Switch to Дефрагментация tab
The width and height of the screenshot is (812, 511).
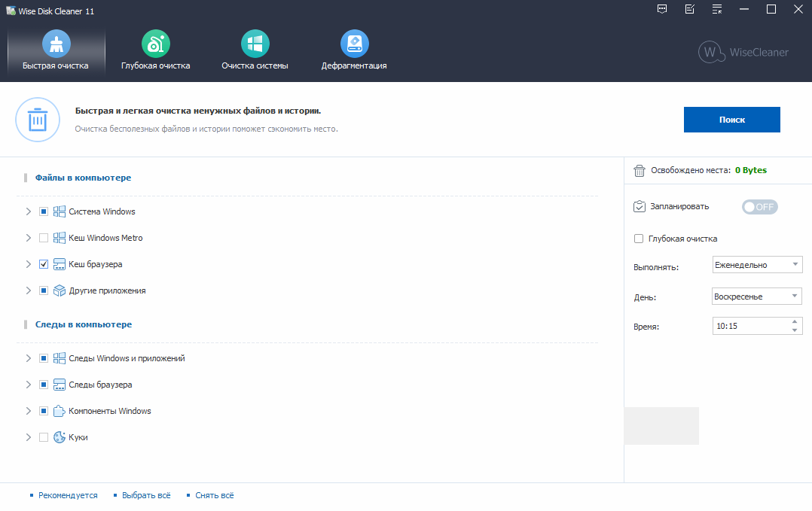[354, 50]
